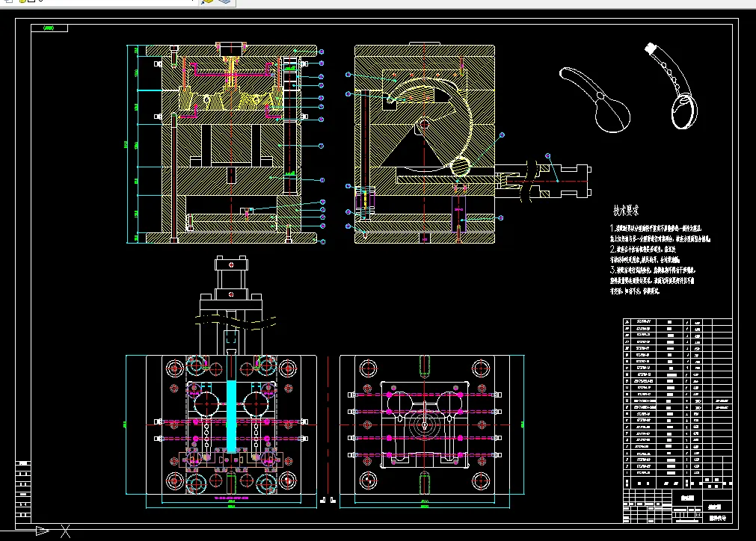
Task: Select the side section view with curved core
Action: [424, 143]
